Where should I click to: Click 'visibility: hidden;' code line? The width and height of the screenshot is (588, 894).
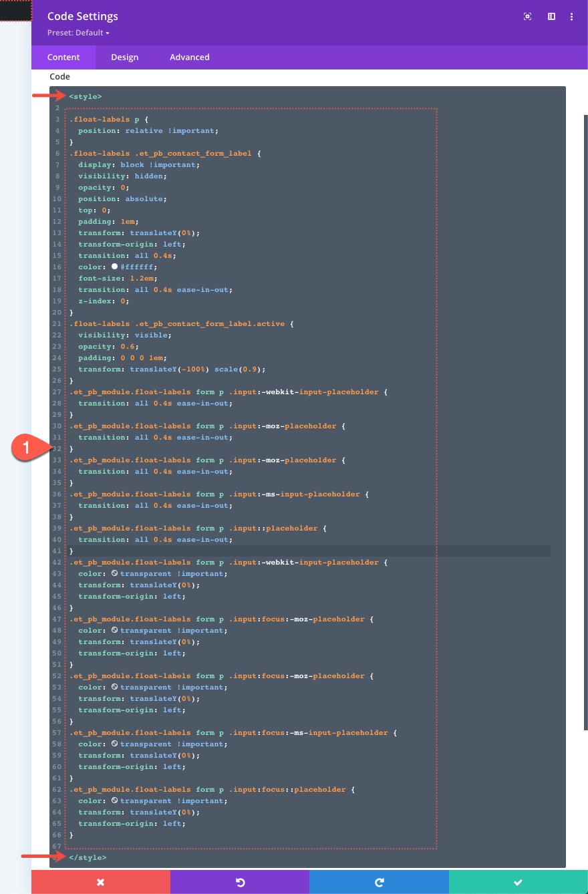(x=122, y=176)
